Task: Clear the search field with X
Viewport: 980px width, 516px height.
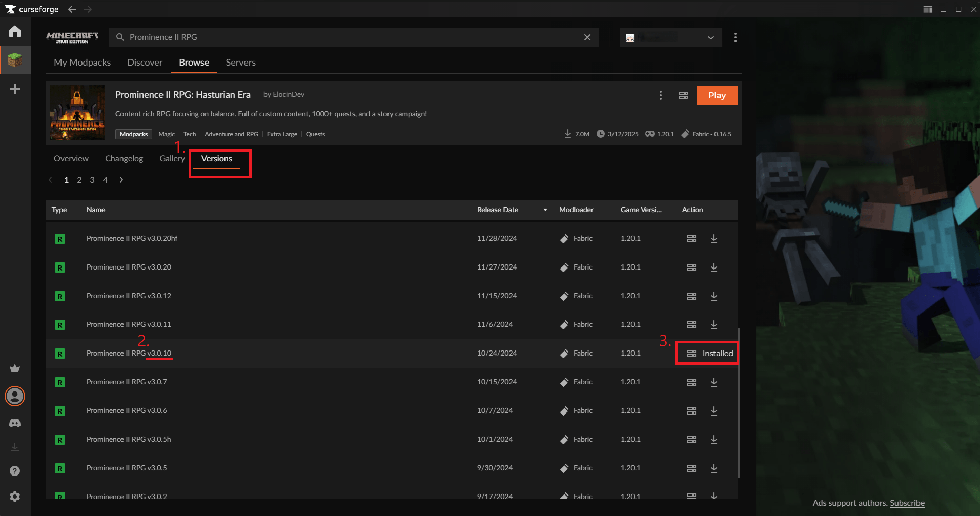Action: point(587,37)
